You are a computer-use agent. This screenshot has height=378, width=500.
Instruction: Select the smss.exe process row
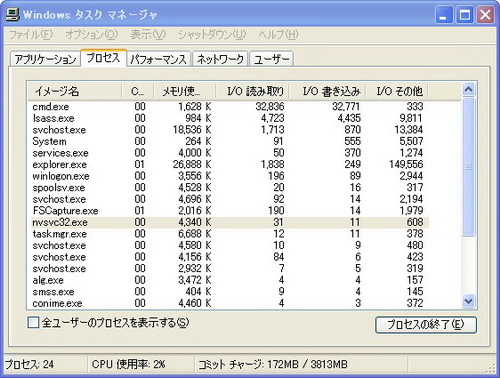click(x=228, y=292)
